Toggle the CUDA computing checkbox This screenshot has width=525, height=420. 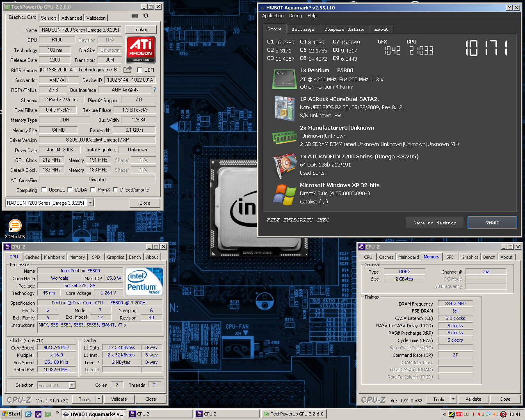point(70,189)
